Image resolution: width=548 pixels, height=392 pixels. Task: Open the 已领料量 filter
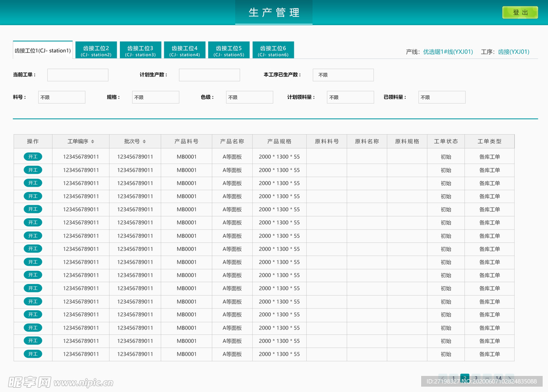[x=442, y=97]
